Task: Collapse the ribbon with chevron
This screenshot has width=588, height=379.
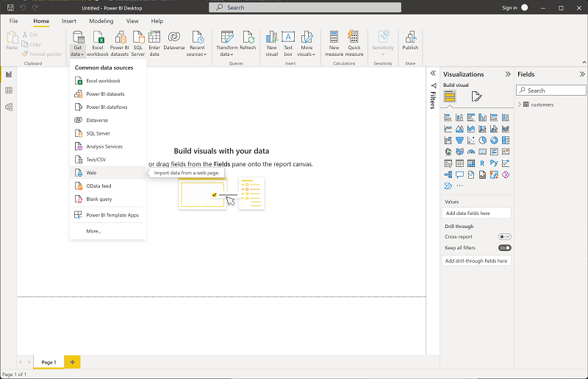Action: tap(584, 63)
